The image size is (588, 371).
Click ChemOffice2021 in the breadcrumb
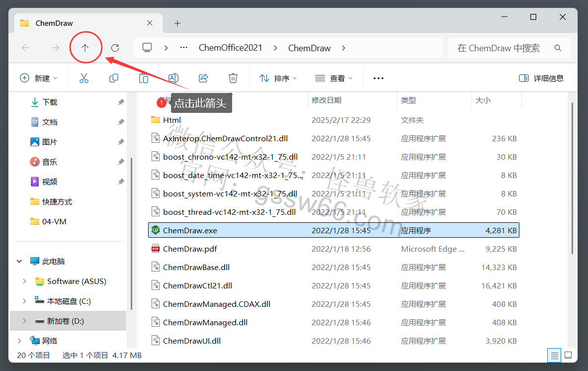click(x=230, y=48)
